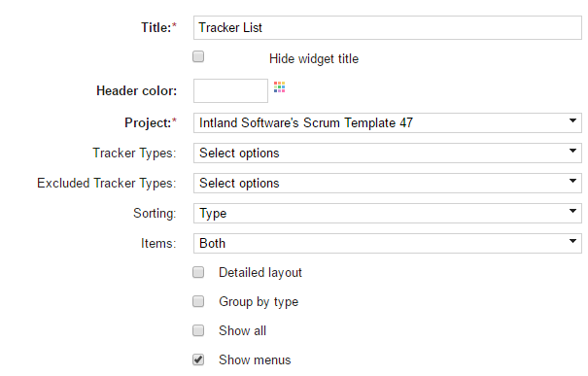The height and width of the screenshot is (376, 588).
Task: Click the Excluded Tracker Types arrow
Action: (572, 181)
